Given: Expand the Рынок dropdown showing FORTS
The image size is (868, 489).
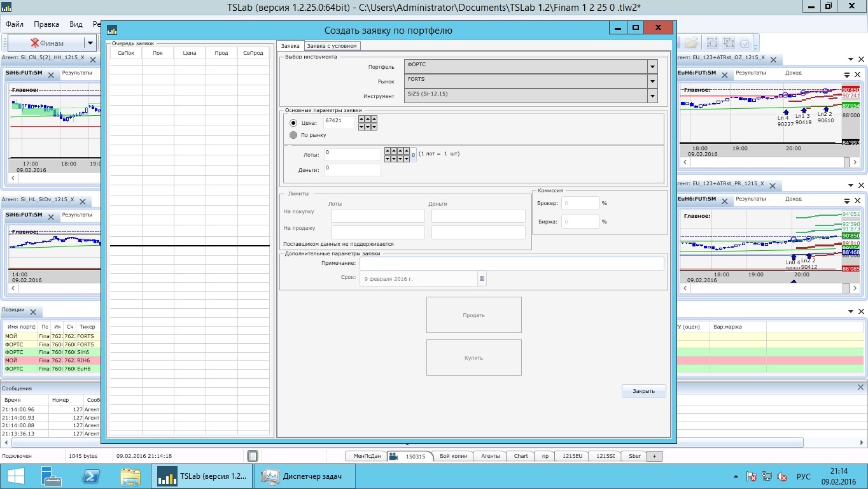Looking at the screenshot, I should click(652, 81).
